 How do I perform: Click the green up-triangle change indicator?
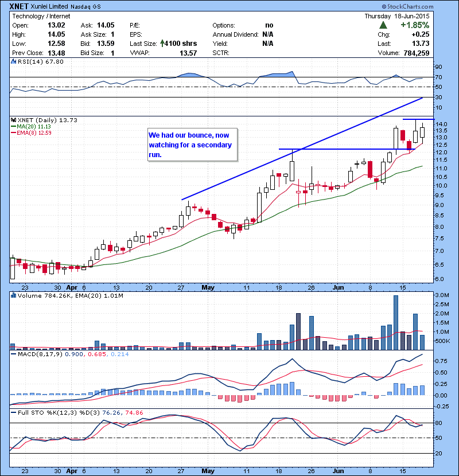click(383, 25)
